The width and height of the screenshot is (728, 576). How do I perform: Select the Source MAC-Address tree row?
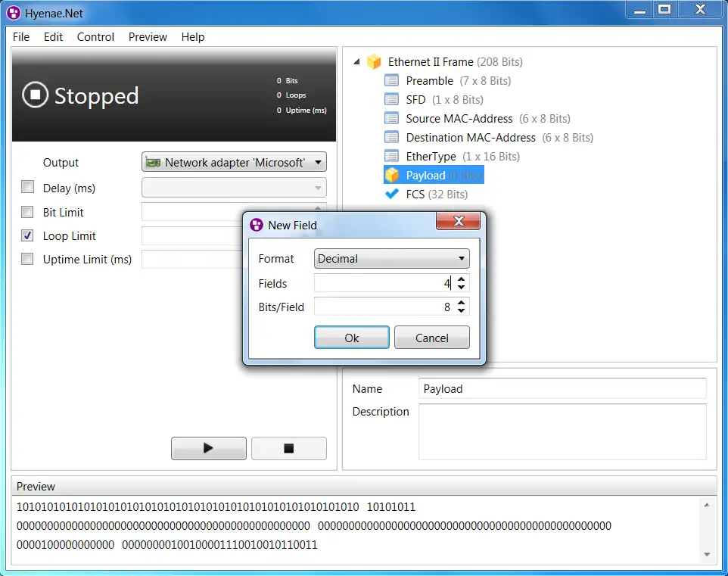click(x=478, y=118)
